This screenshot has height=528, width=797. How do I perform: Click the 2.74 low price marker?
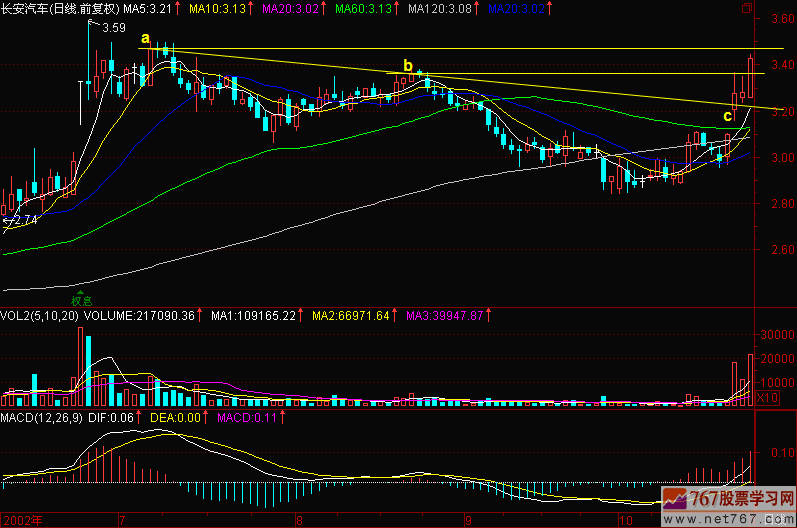click(22, 220)
